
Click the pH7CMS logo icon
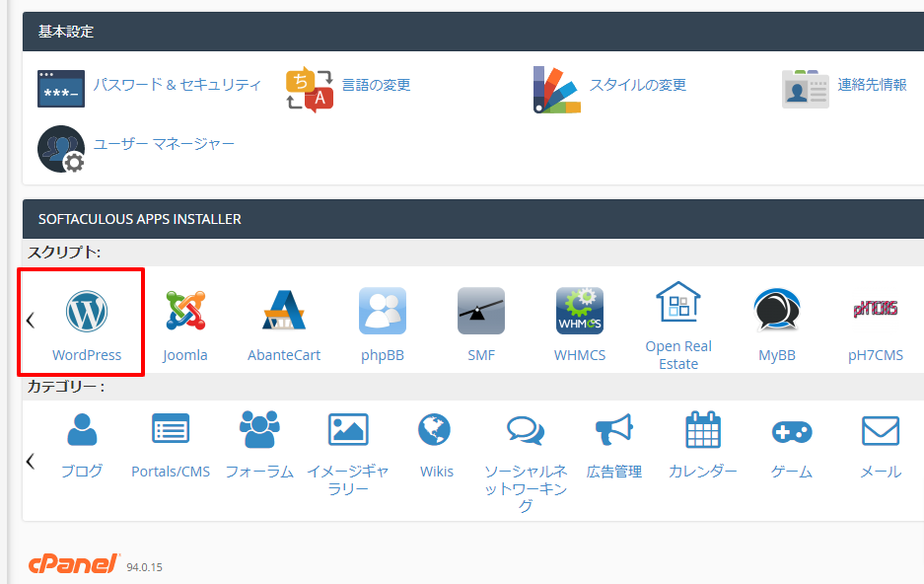click(875, 309)
